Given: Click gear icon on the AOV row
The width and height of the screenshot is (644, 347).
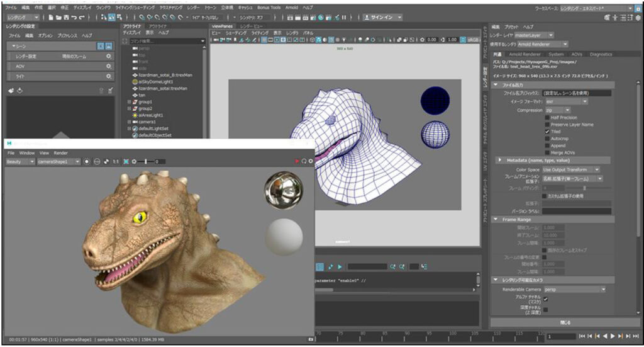Looking at the screenshot, I should point(108,66).
